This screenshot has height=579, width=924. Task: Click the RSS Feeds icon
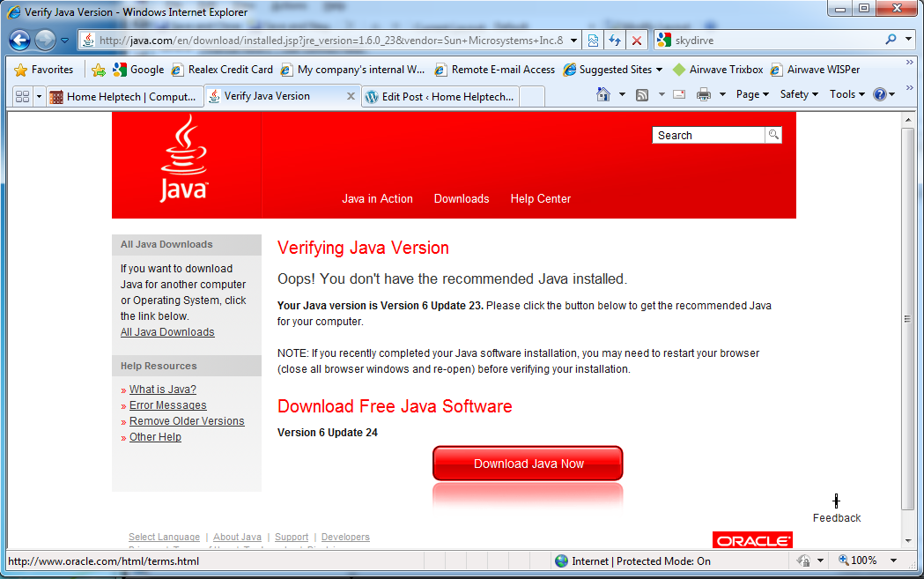pyautogui.click(x=642, y=94)
